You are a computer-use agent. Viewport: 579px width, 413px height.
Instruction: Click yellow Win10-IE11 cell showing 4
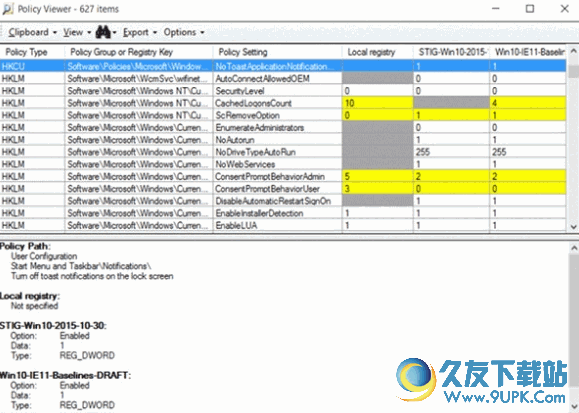pyautogui.click(x=528, y=103)
